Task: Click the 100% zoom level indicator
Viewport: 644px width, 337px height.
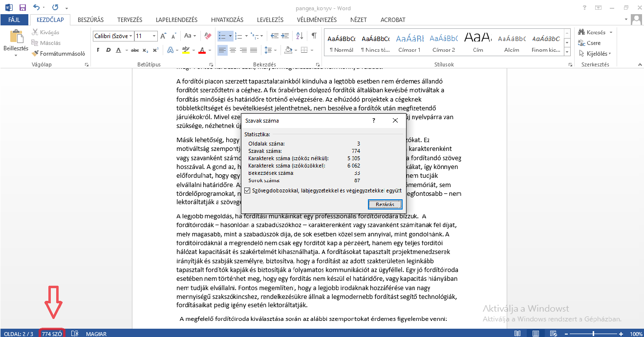Action: [x=636, y=334]
